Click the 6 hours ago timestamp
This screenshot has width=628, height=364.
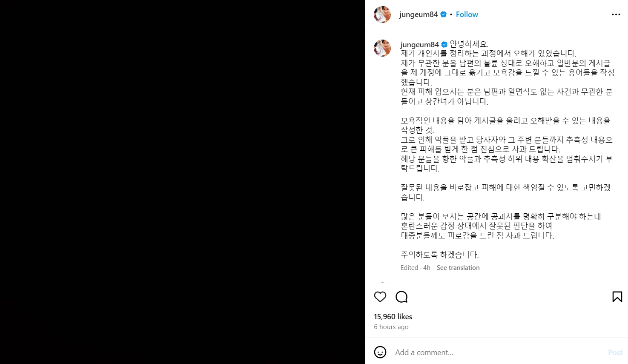[x=391, y=327]
